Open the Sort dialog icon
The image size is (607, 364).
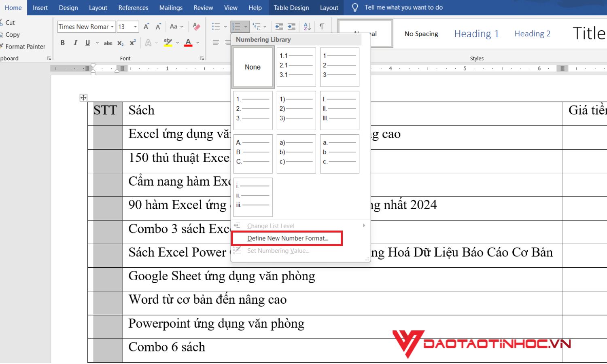click(x=307, y=26)
